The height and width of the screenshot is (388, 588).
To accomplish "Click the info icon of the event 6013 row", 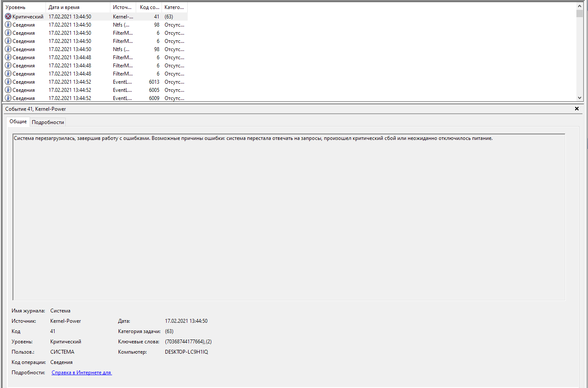I will 8,82.
